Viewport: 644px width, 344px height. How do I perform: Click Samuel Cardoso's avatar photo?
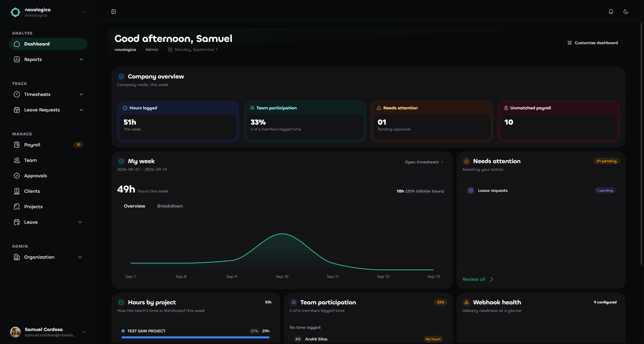click(15, 332)
